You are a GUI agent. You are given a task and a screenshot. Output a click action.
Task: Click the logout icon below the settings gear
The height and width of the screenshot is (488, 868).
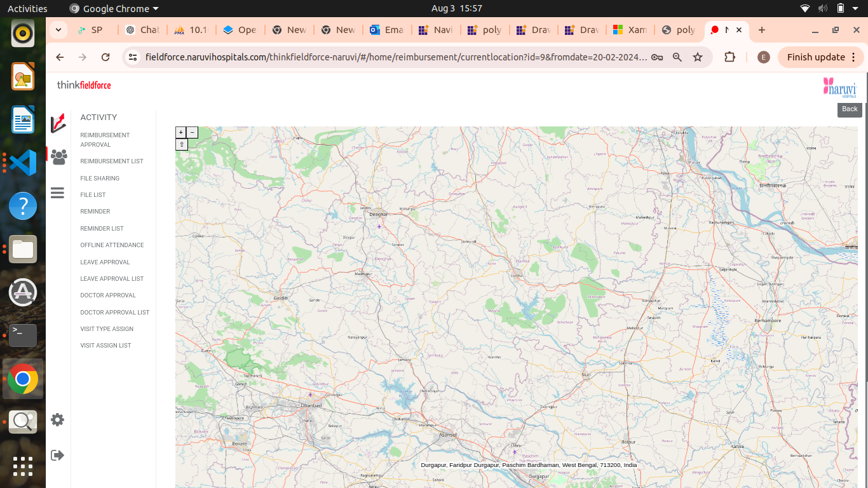[57, 455]
